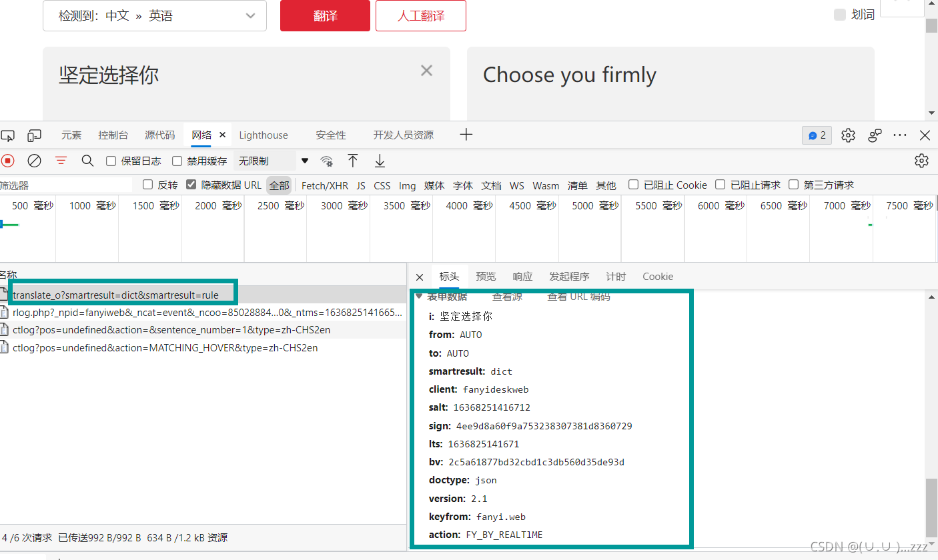Switch to the 预览 details tab
Image resolution: width=938 pixels, height=560 pixels.
[486, 277]
